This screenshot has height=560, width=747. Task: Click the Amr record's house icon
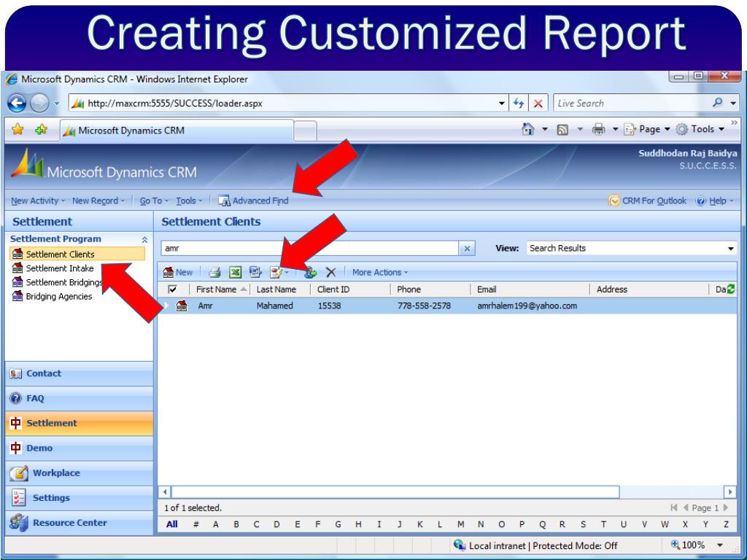pyautogui.click(x=182, y=306)
